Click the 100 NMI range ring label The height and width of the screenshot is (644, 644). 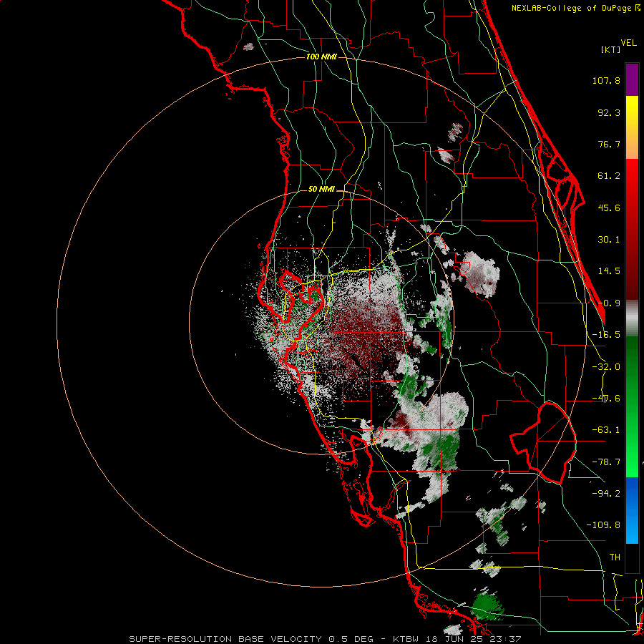(321, 57)
